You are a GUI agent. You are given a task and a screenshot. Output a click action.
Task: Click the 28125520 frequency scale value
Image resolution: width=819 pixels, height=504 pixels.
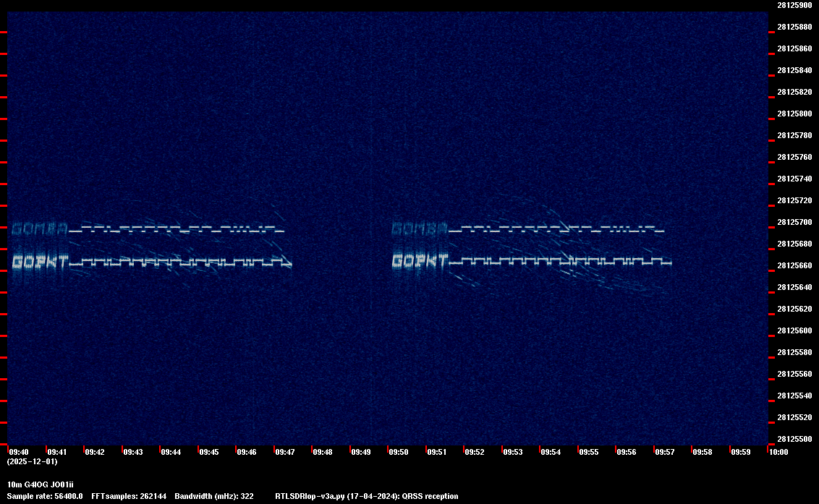(x=795, y=417)
